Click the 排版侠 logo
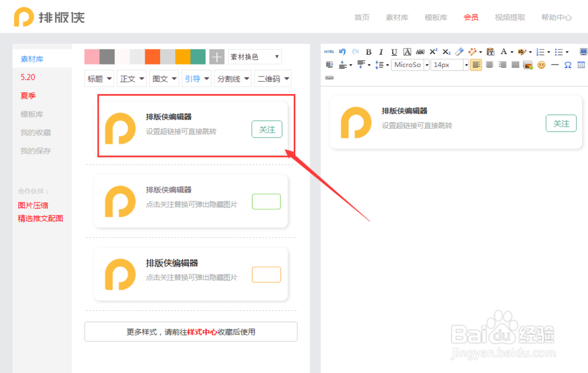Viewport: 588px width, 373px height. point(49,17)
